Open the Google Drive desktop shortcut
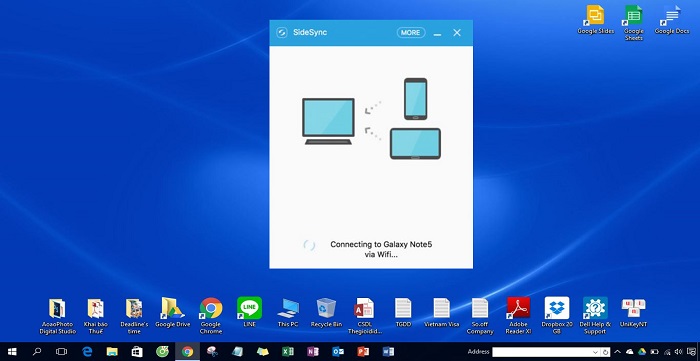700x361 pixels. coord(172,313)
